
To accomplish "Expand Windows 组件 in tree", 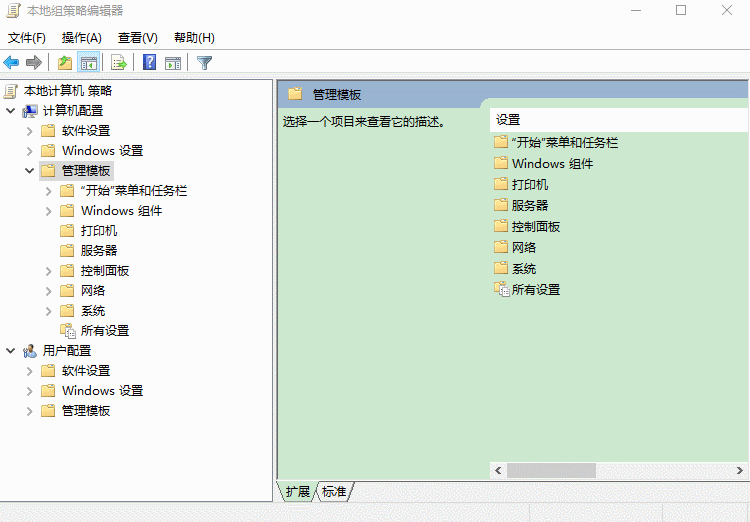I will pos(49,211).
